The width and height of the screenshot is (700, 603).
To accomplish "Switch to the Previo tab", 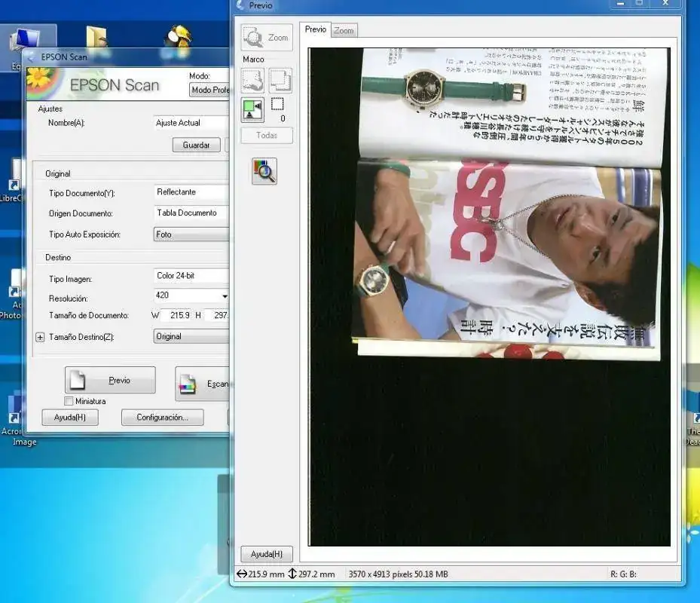I will [315, 29].
